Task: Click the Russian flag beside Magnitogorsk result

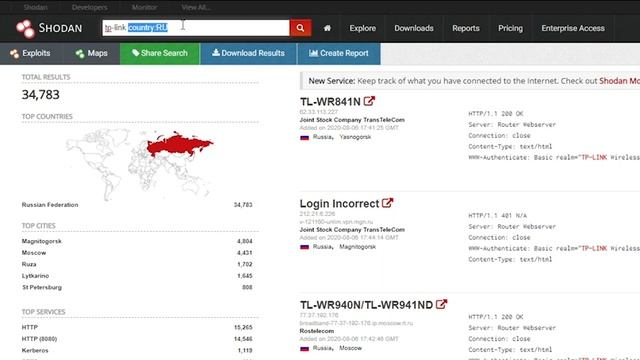Action: point(304,247)
